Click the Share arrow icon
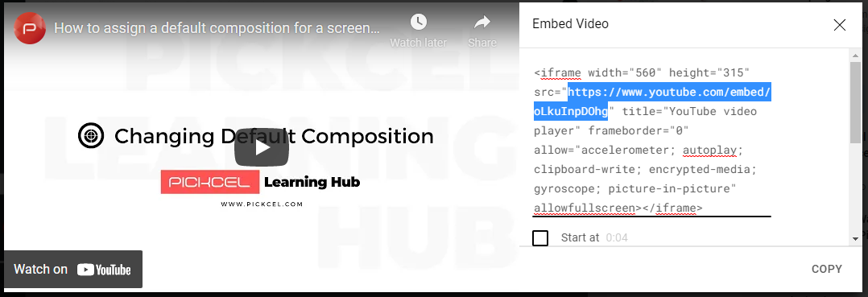The height and width of the screenshot is (297, 868). click(482, 22)
